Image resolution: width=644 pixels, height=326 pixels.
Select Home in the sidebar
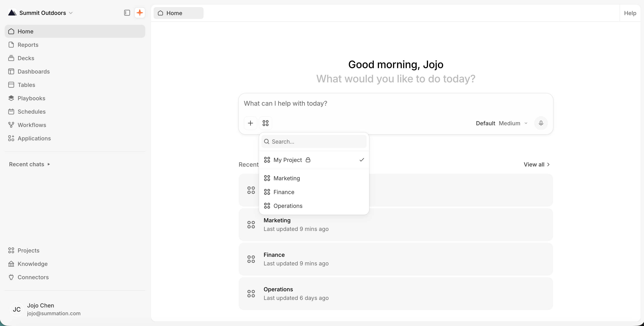pyautogui.click(x=75, y=31)
